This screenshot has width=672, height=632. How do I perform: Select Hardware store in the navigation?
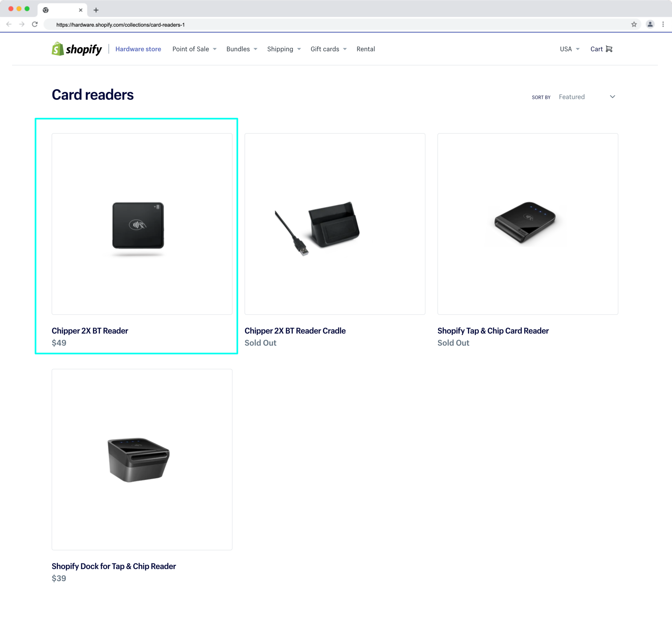coord(138,49)
